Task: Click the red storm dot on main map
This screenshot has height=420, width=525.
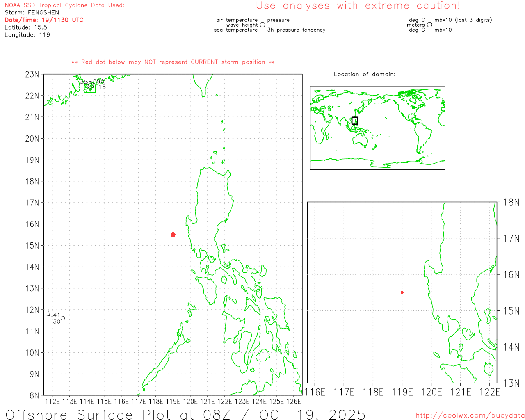Action: [x=173, y=235]
